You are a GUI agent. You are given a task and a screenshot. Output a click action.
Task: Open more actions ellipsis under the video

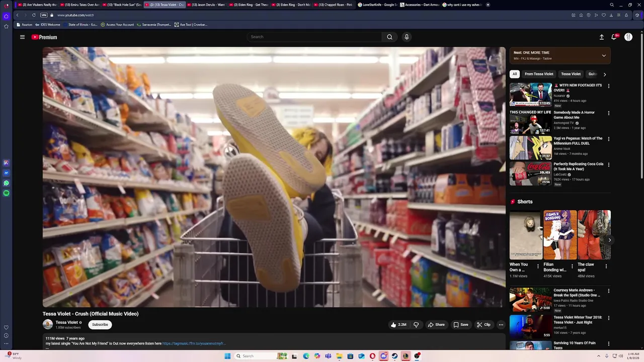coord(501,325)
